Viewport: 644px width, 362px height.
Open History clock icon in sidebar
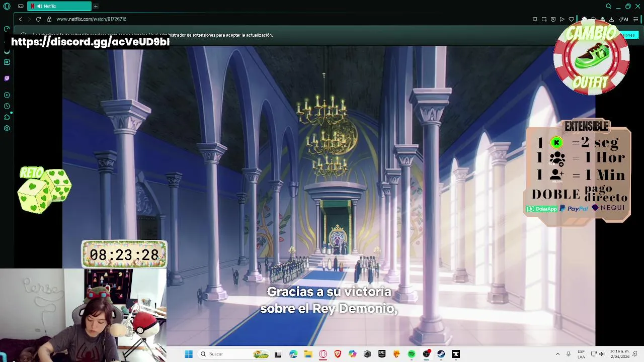pyautogui.click(x=7, y=106)
